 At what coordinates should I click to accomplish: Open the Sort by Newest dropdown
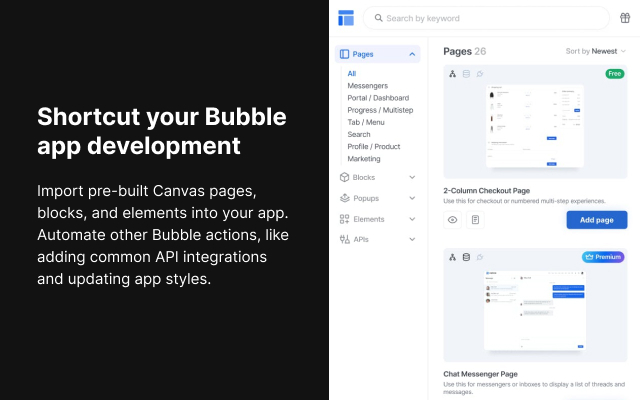[596, 51]
